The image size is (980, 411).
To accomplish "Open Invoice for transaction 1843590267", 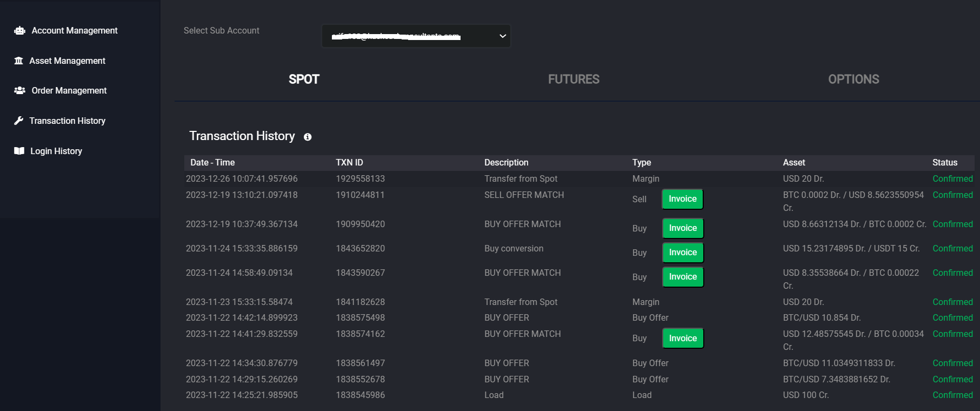I will [x=683, y=277].
